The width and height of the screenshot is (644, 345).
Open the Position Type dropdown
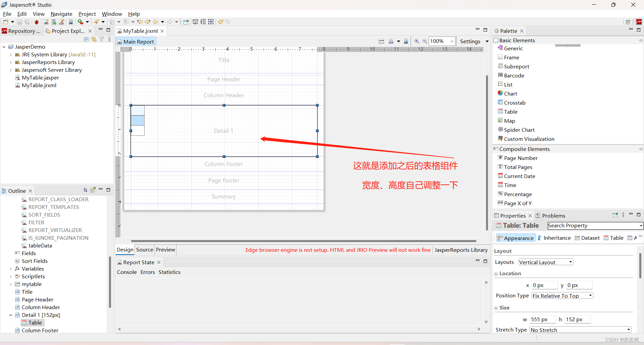590,295
